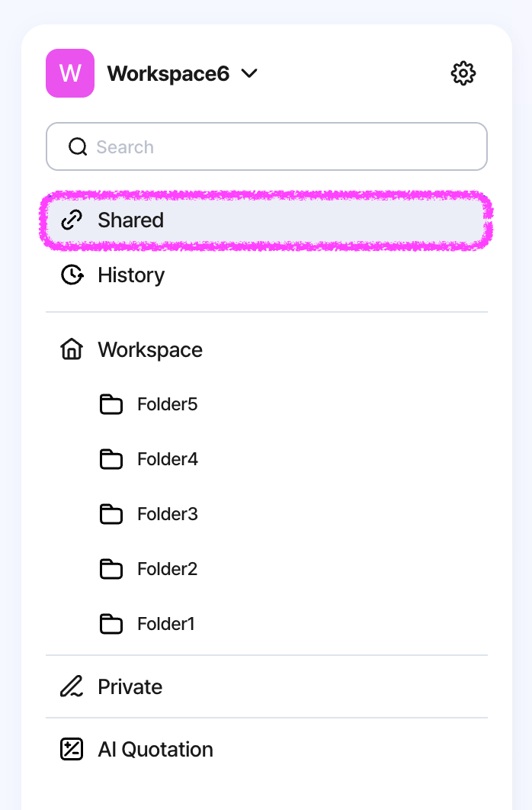Open AI Quotation

click(267, 749)
